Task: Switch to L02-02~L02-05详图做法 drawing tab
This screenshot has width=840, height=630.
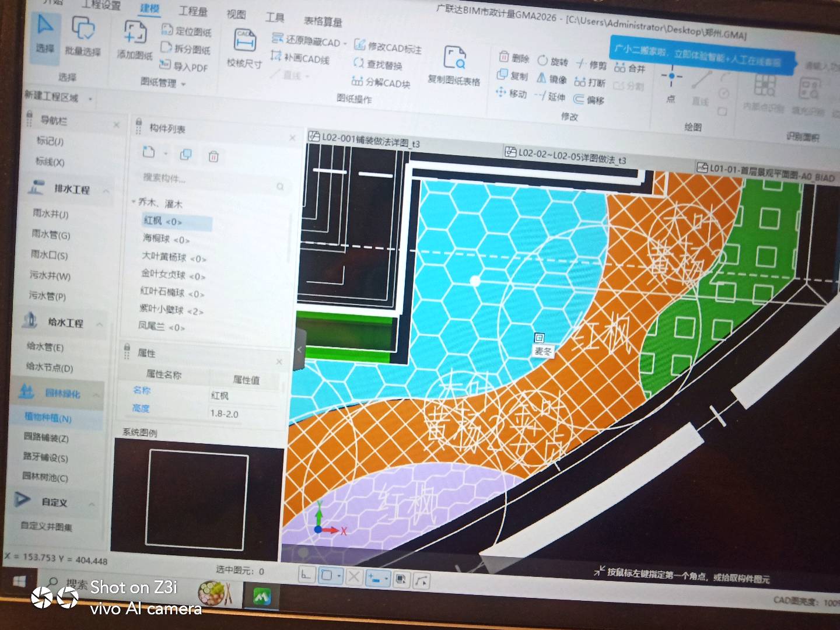Action: click(x=566, y=155)
